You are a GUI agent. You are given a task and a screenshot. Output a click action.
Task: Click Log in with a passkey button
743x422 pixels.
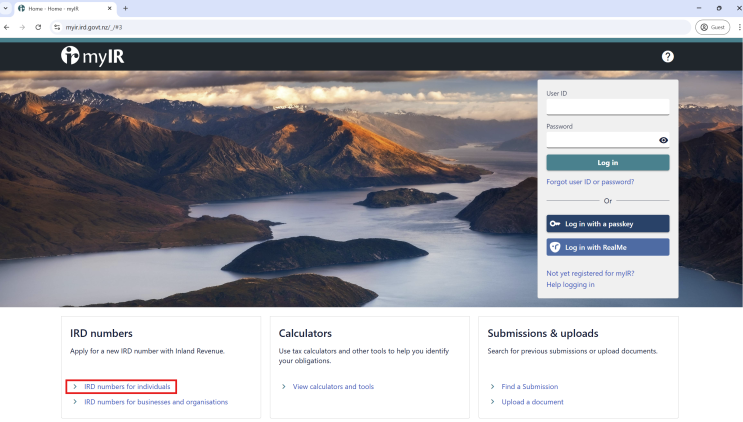pyautogui.click(x=607, y=224)
